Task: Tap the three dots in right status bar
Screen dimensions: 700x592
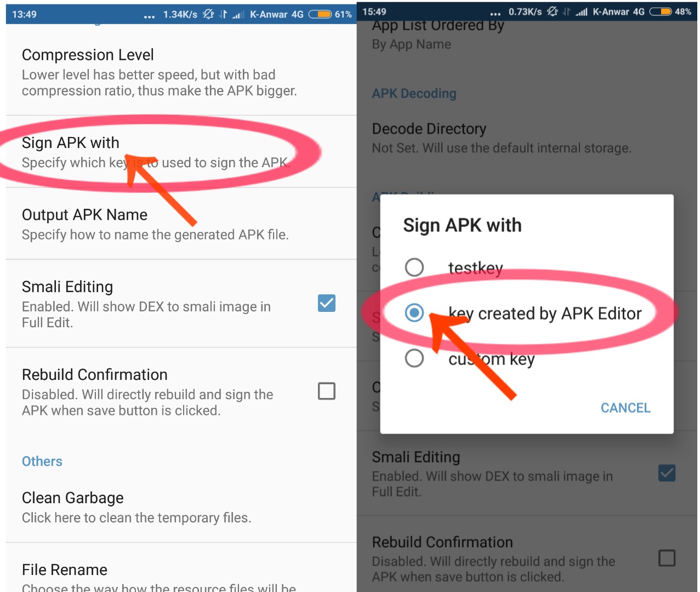Action: click(496, 14)
